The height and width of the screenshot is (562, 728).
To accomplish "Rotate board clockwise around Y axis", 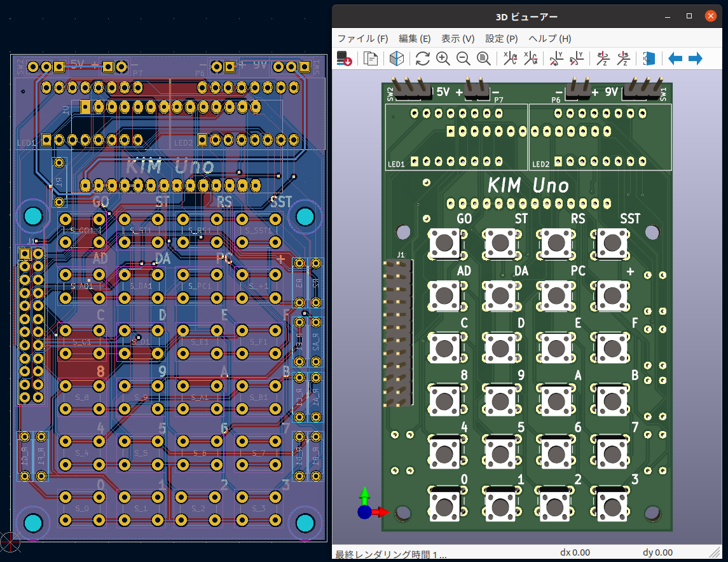I will [554, 58].
